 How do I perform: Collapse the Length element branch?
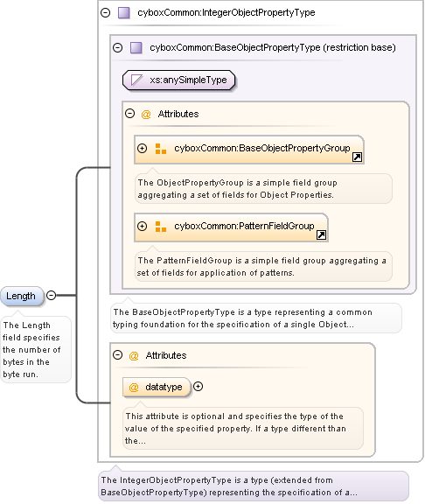51,295
